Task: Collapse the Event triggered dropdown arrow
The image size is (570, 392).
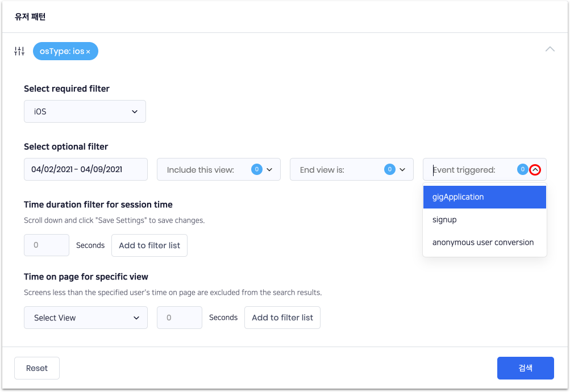Action: pos(535,169)
